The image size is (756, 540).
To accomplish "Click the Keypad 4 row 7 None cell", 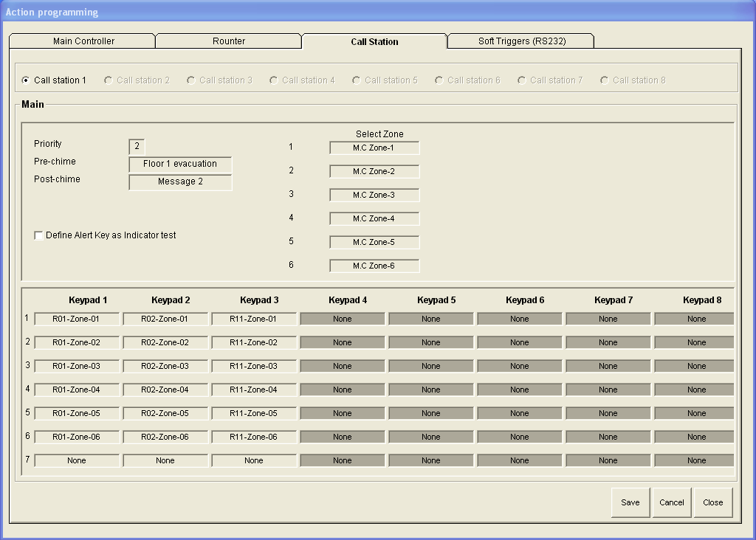I will (343, 460).
